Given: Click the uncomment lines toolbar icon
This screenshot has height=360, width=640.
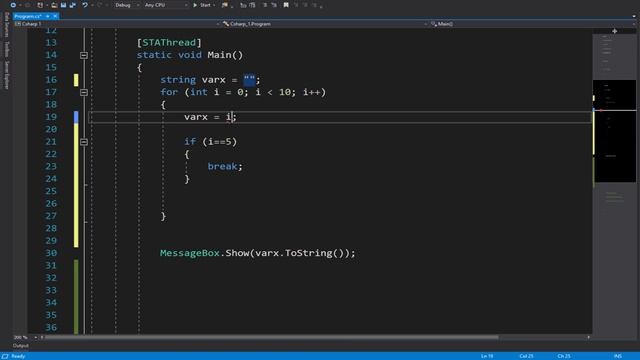Looking at the screenshot, I should pos(273,5).
